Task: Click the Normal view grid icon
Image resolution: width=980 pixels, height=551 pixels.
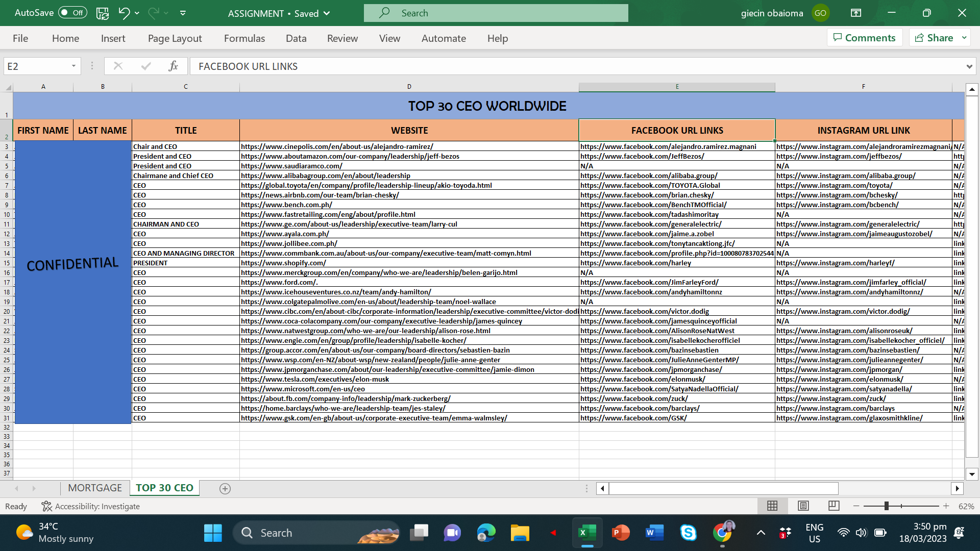Action: click(x=772, y=506)
